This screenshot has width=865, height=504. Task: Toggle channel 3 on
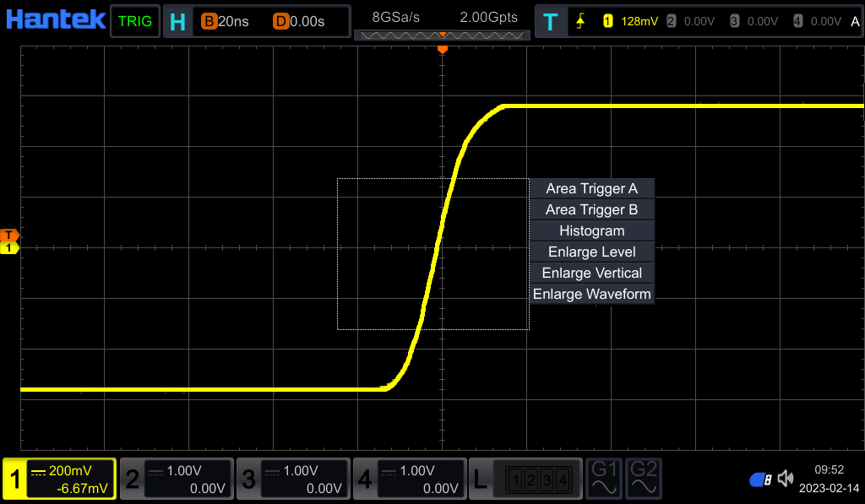click(x=248, y=480)
